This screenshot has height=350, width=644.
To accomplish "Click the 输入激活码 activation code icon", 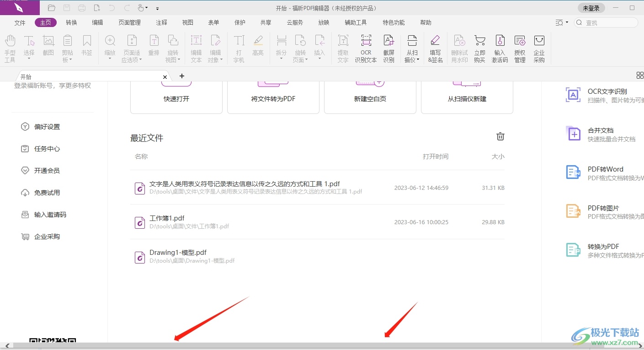I will point(500,48).
